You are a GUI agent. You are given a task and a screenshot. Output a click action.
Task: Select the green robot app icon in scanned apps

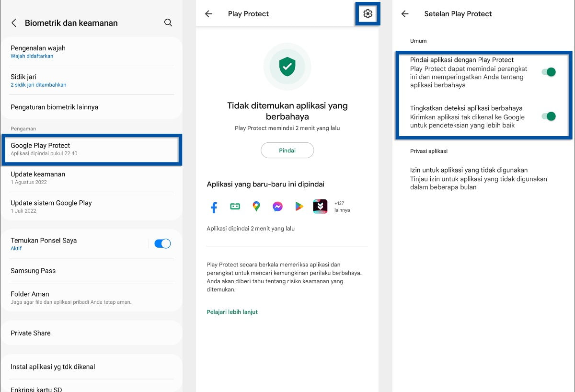(x=235, y=207)
